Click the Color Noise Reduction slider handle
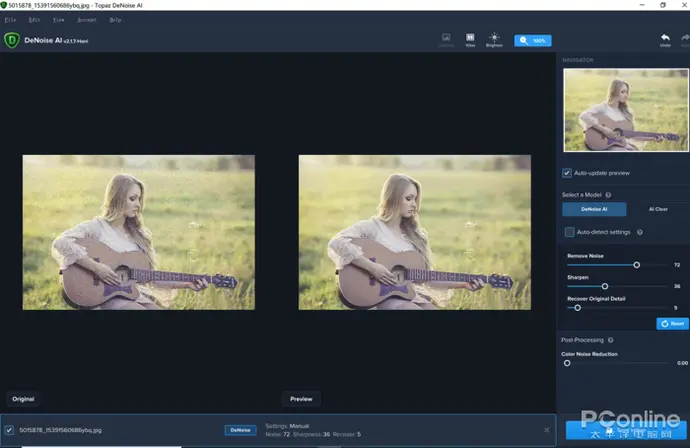The image size is (690, 448). (x=567, y=363)
